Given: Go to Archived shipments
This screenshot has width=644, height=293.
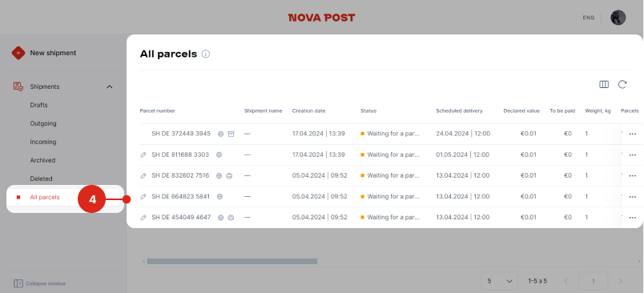Looking at the screenshot, I should pos(42,160).
